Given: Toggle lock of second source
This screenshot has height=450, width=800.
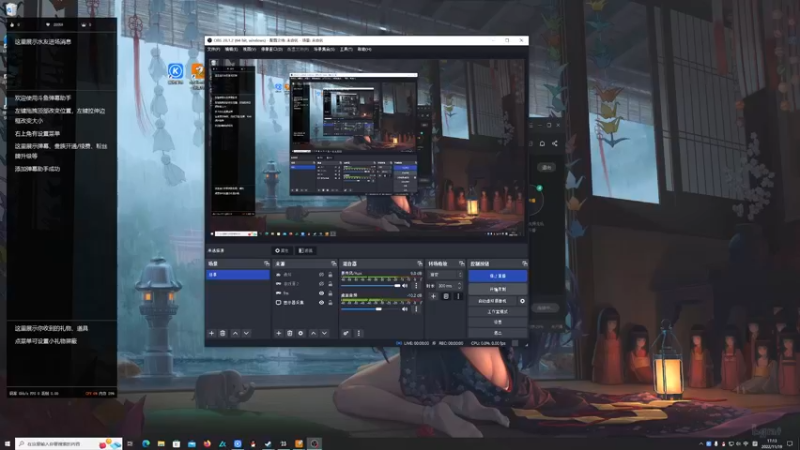Looking at the screenshot, I should [331, 284].
